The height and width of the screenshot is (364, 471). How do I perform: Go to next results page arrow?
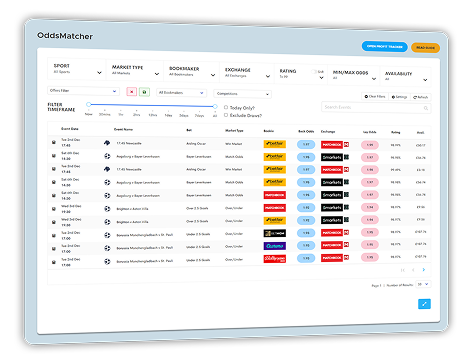(x=424, y=270)
